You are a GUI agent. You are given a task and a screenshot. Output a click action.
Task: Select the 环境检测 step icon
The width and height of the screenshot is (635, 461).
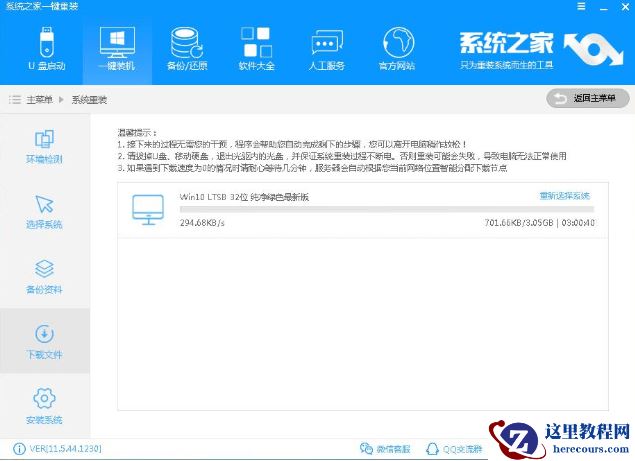pyautogui.click(x=44, y=139)
